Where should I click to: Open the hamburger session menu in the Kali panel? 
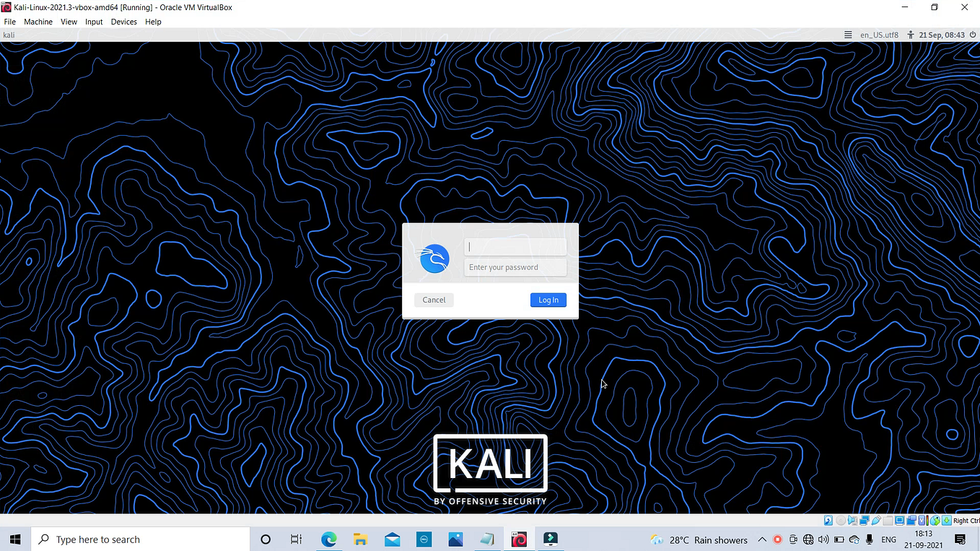[x=847, y=34]
